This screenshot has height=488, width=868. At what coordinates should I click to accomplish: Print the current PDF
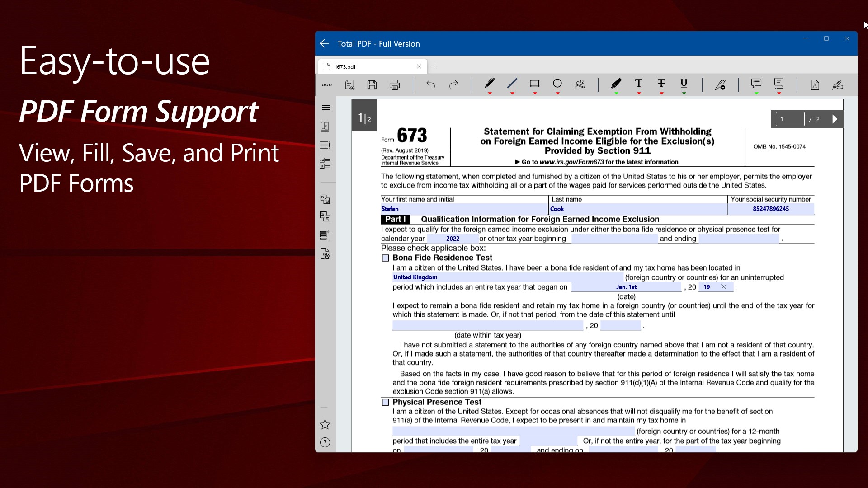(x=394, y=85)
